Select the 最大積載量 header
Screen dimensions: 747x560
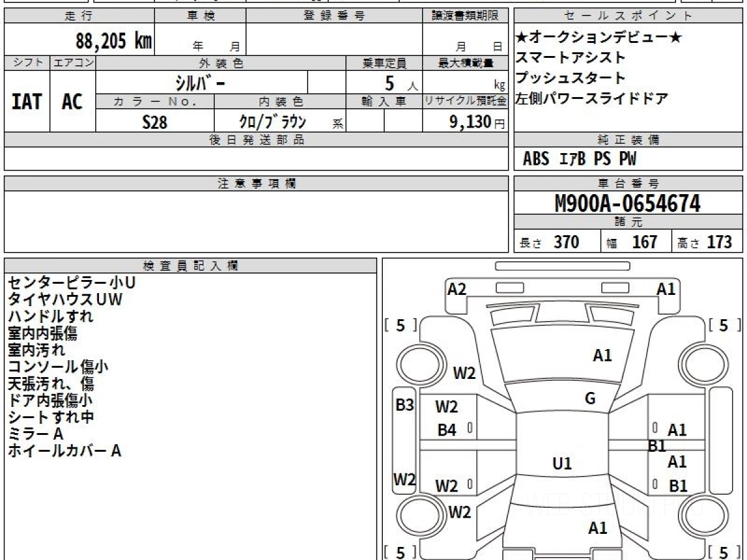tap(466, 63)
